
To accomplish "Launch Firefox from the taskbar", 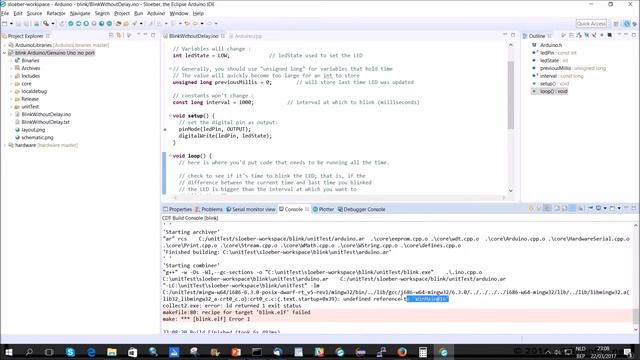I will tap(402, 352).
